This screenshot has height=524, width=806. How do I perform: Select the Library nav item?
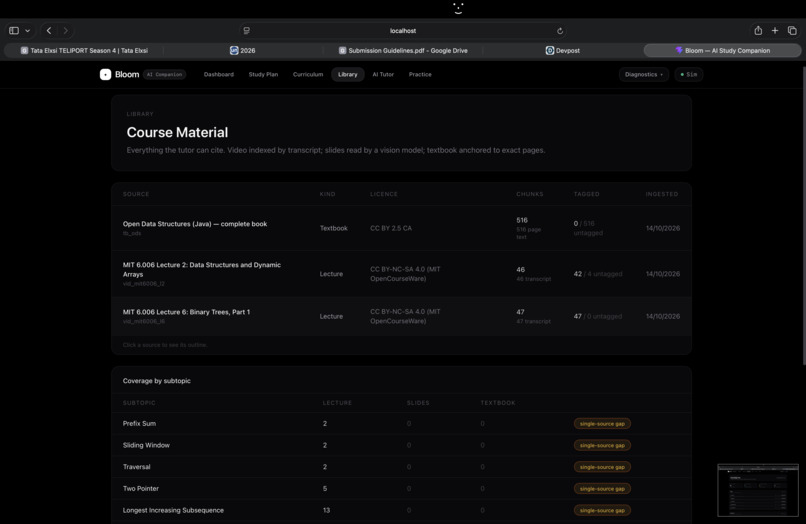click(x=347, y=75)
